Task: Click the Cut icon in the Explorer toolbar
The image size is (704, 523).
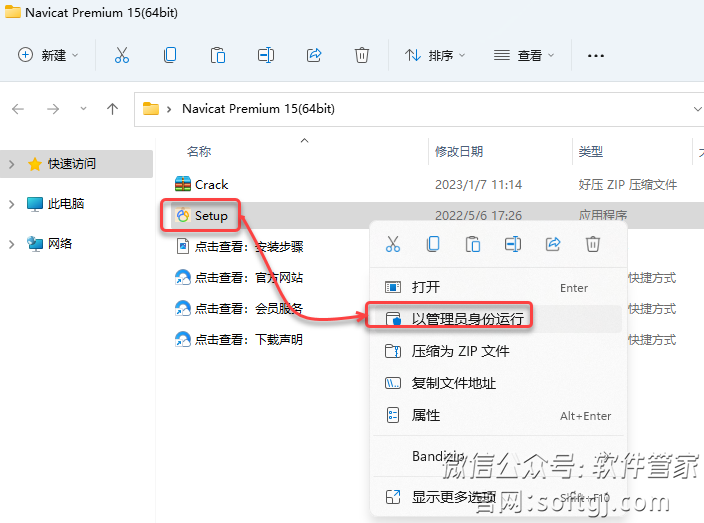Action: (122, 55)
